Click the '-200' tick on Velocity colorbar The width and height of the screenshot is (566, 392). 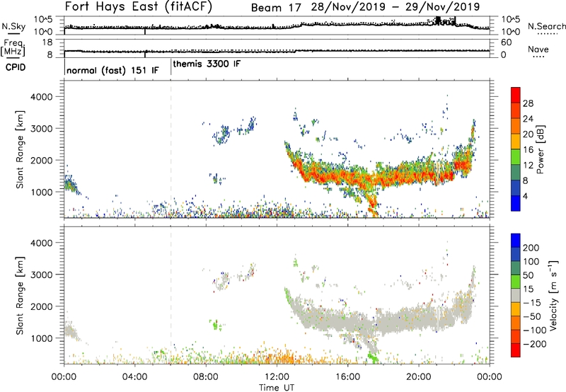click(x=535, y=344)
